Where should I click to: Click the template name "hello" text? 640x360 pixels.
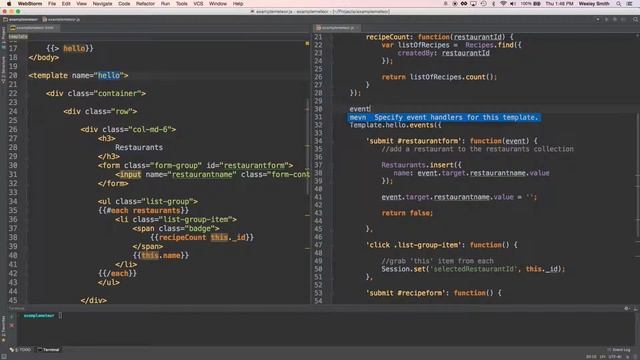109,76
